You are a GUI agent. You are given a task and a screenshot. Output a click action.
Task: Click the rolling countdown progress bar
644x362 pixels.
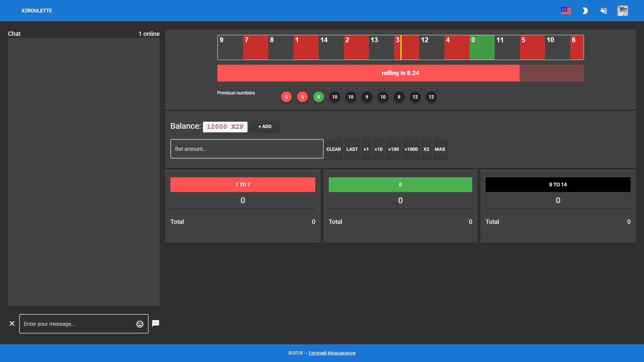[x=400, y=73]
